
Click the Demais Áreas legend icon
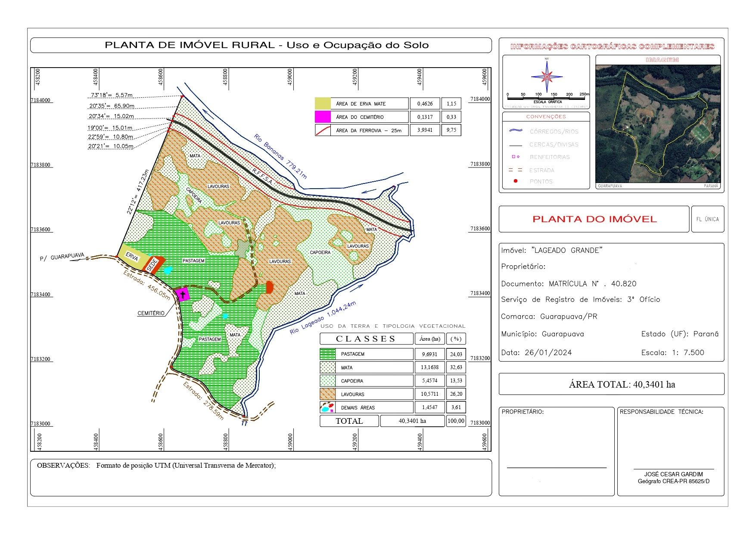click(x=327, y=407)
